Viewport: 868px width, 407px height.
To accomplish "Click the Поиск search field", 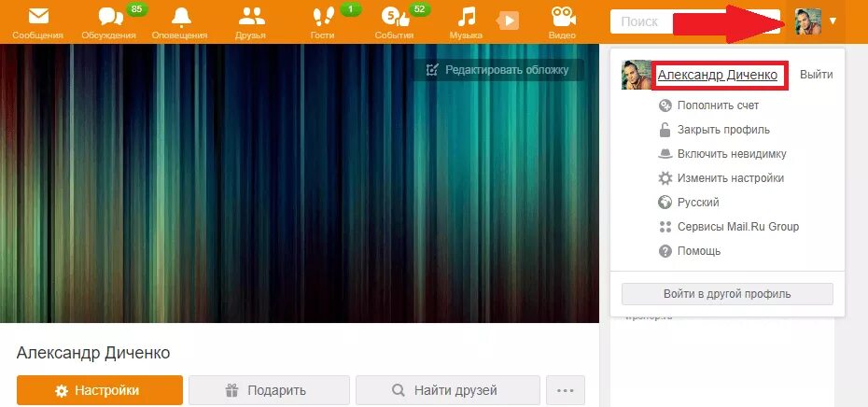I will click(x=642, y=21).
